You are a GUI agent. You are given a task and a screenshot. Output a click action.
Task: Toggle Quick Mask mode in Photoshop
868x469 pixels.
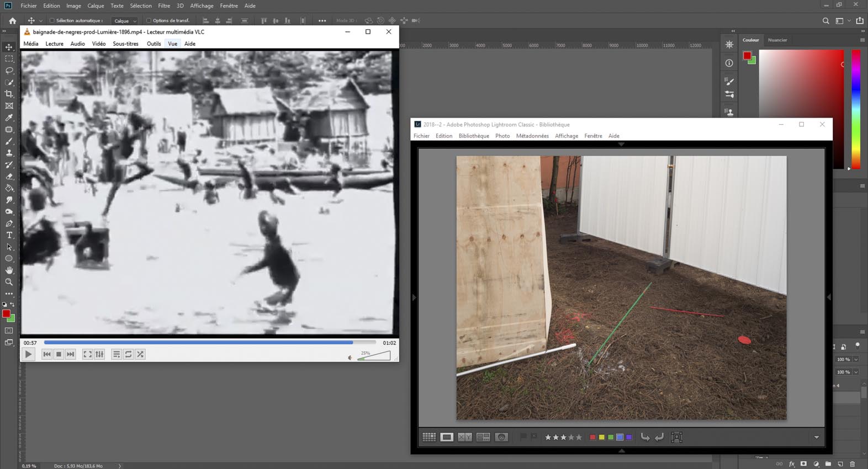(9, 331)
